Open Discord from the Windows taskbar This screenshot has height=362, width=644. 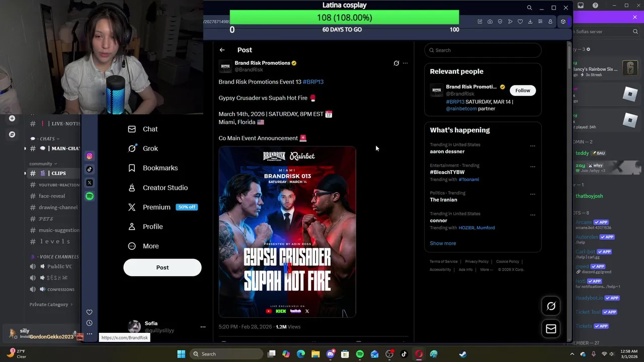[x=331, y=354]
